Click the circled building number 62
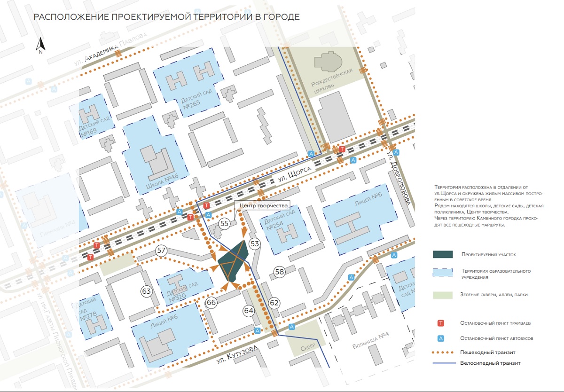564x392 pixels. [274, 303]
